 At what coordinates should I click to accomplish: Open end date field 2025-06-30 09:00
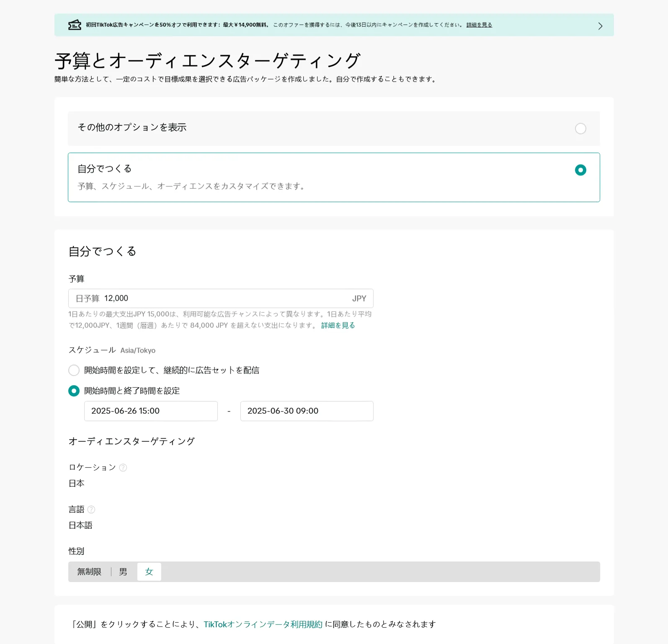(307, 411)
